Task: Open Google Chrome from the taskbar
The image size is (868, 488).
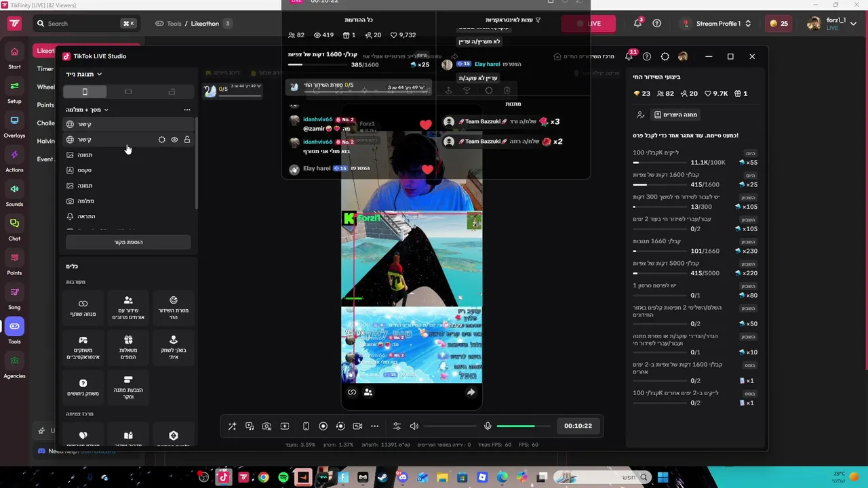Action: click(x=263, y=477)
